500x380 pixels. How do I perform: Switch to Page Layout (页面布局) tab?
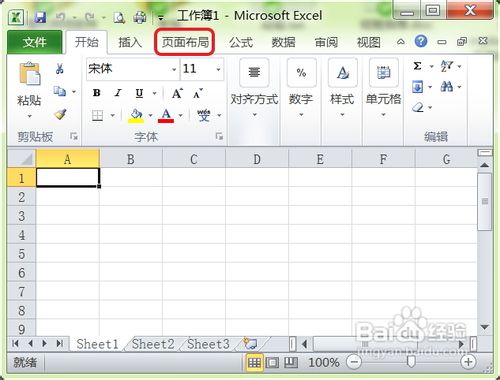coord(185,42)
